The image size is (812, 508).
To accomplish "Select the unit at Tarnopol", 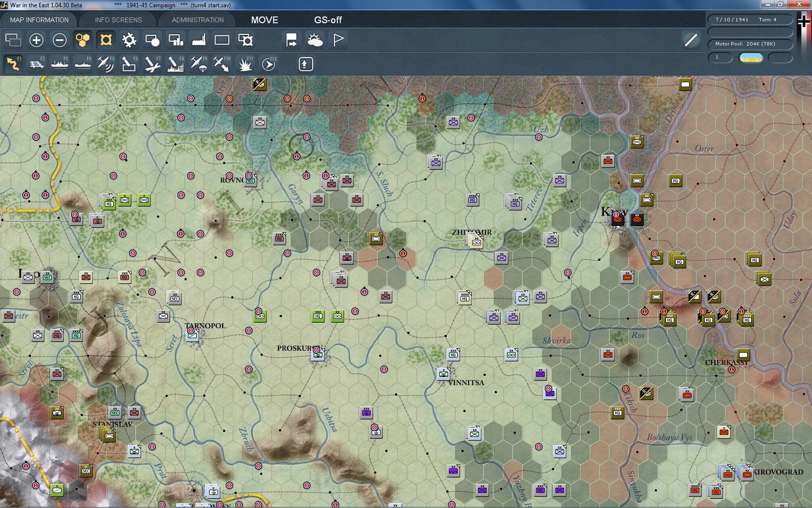I will [x=192, y=334].
